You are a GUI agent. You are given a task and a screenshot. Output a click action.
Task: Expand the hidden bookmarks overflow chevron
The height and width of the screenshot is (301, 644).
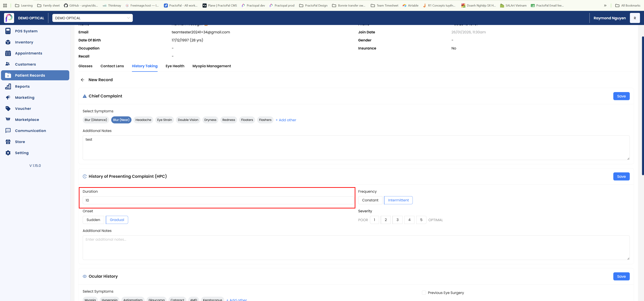click(605, 6)
